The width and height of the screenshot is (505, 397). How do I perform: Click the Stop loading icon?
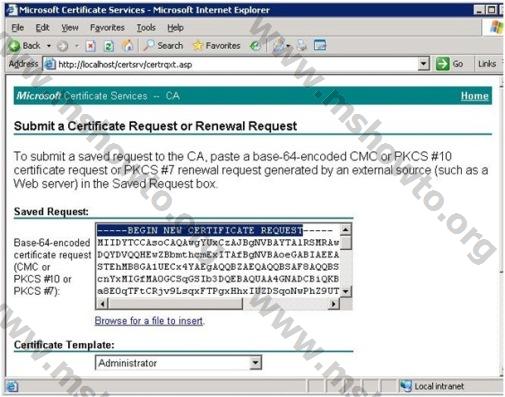coord(90,46)
